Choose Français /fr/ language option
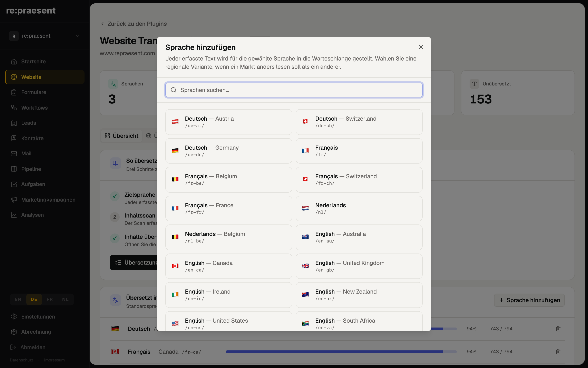The width and height of the screenshot is (588, 368). (x=359, y=151)
